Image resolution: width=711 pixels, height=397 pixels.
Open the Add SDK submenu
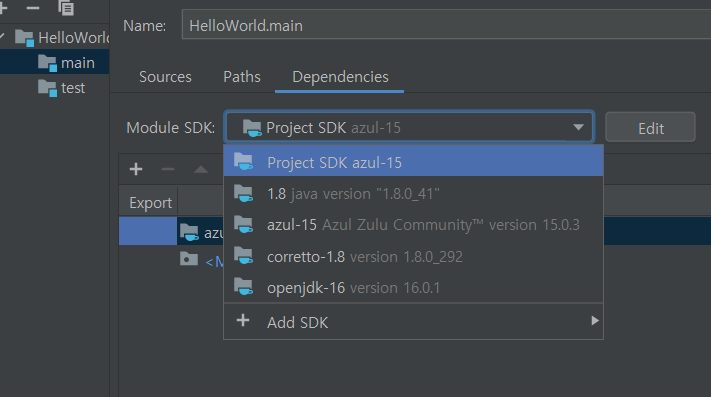[x=413, y=322]
